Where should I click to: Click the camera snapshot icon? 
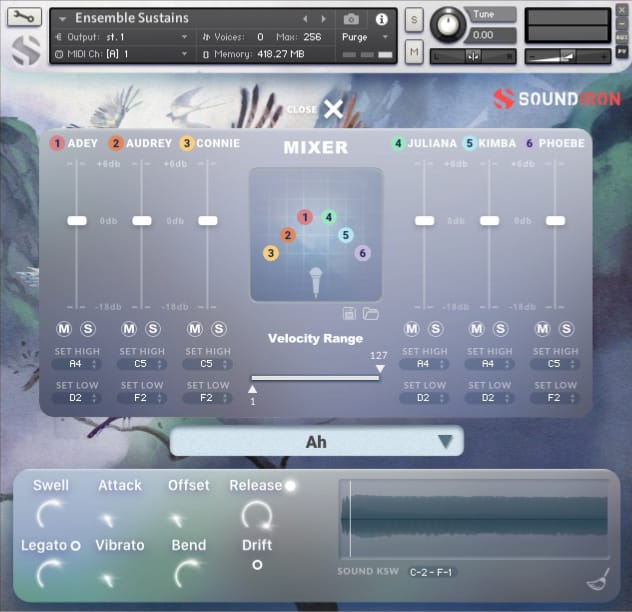tap(351, 19)
